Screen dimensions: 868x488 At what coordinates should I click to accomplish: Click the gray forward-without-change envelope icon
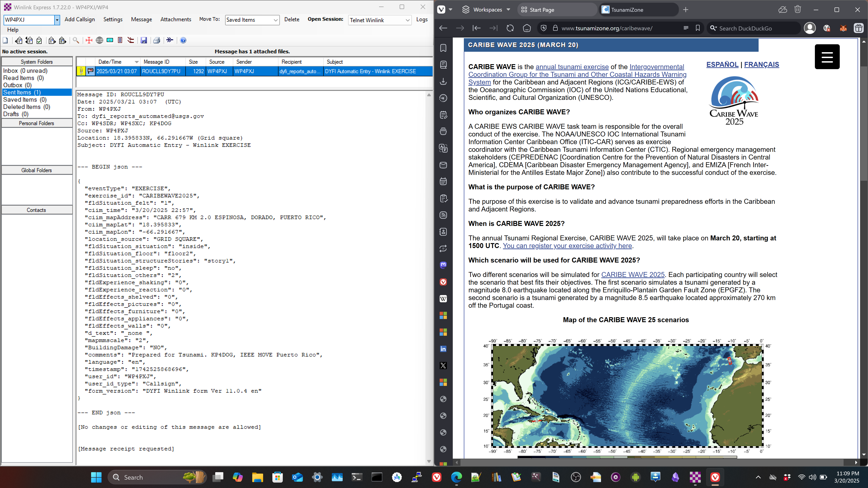(63, 40)
